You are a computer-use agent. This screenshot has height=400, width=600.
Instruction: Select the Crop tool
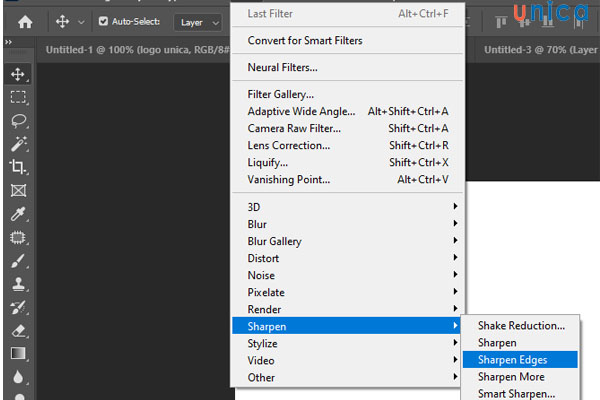pos(18,167)
